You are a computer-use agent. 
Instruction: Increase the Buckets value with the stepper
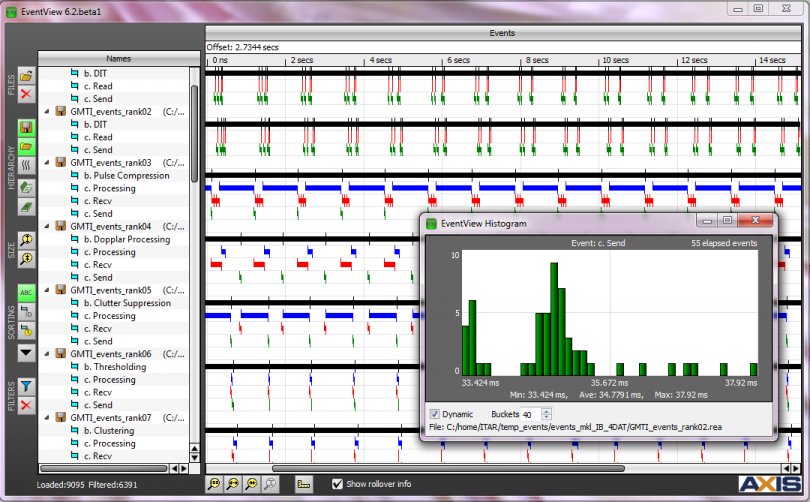point(546,411)
